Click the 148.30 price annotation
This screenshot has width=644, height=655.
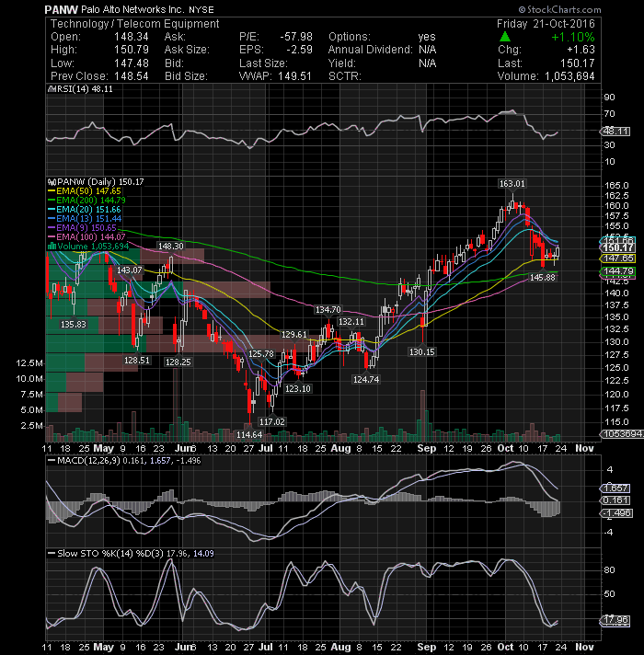pos(170,246)
